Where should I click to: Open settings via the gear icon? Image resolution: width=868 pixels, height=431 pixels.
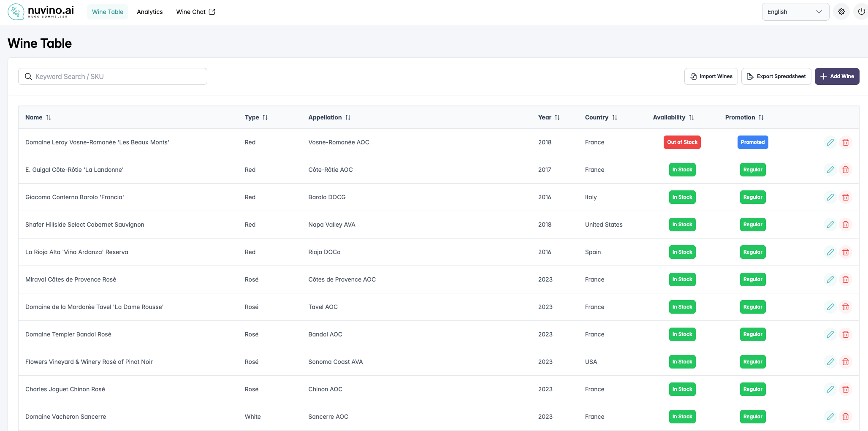(841, 12)
